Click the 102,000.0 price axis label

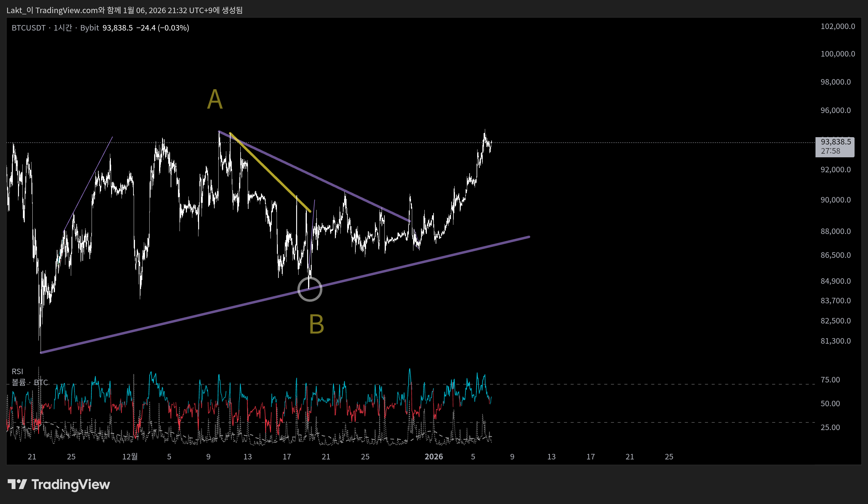coord(838,27)
